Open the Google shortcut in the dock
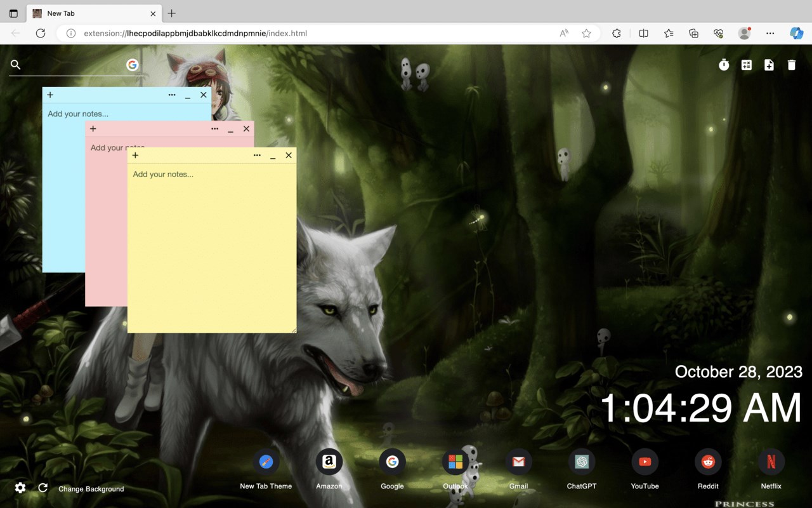This screenshot has height=508, width=812. pyautogui.click(x=392, y=470)
